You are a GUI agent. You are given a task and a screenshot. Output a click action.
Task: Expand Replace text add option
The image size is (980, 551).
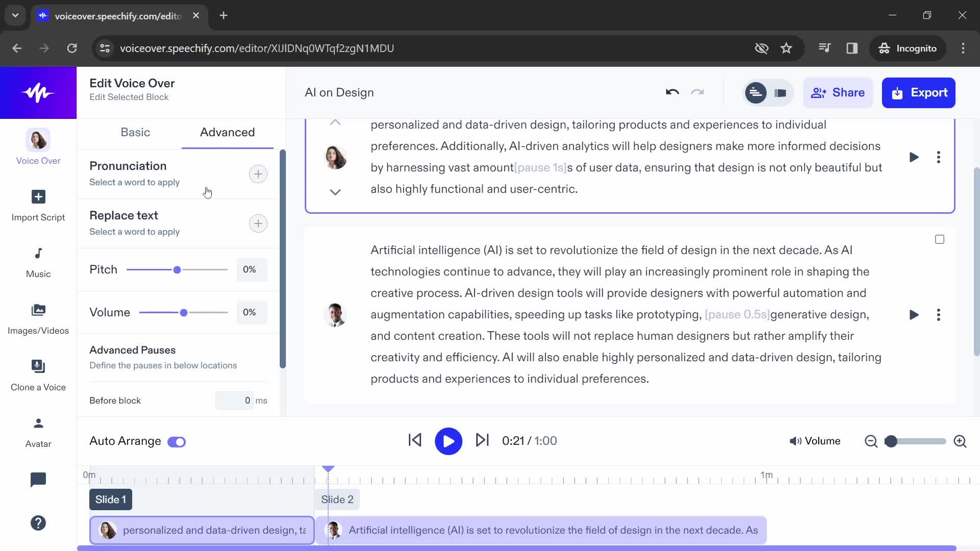[258, 223]
